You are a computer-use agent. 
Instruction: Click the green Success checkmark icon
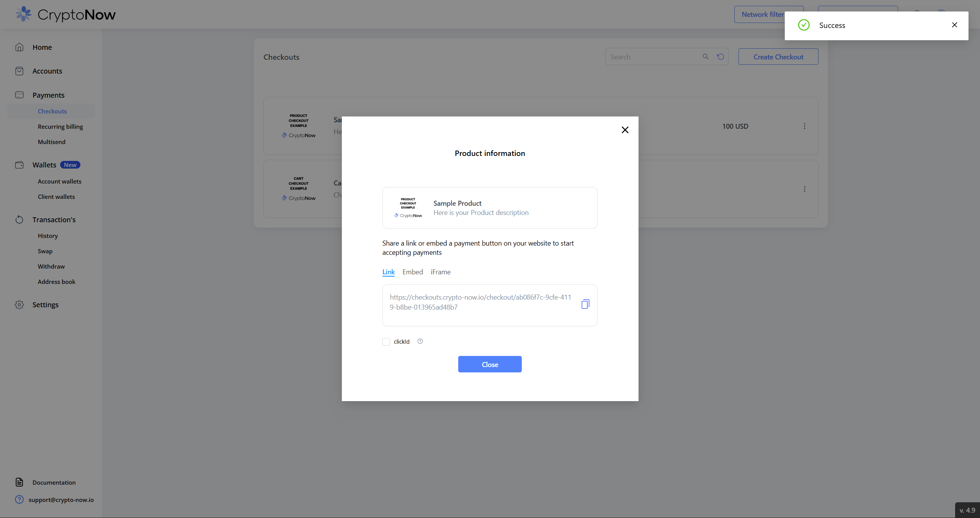click(804, 25)
